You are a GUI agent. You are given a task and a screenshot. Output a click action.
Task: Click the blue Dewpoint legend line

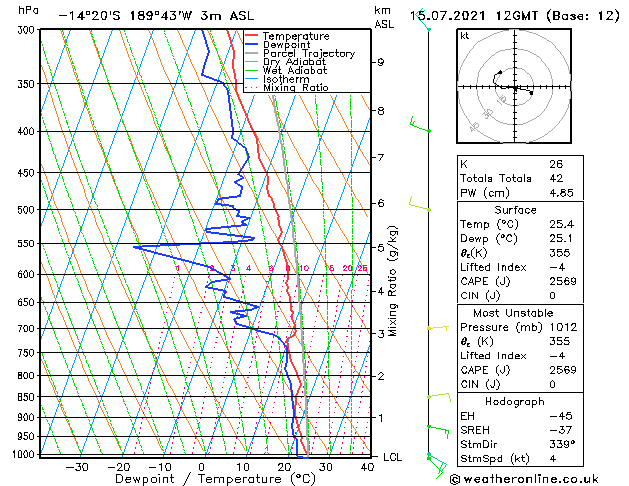[252, 45]
